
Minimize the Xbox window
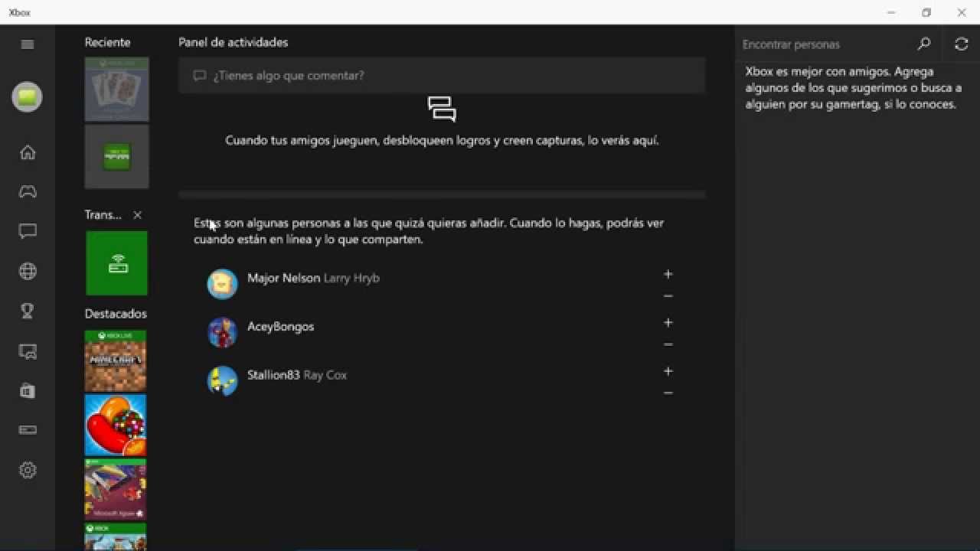[x=891, y=12]
